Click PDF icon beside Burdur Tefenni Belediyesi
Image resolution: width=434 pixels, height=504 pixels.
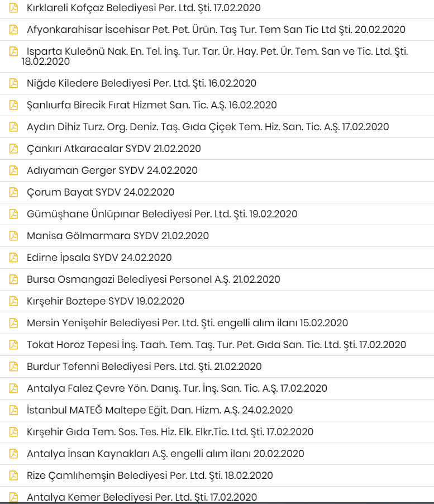pyautogui.click(x=13, y=367)
